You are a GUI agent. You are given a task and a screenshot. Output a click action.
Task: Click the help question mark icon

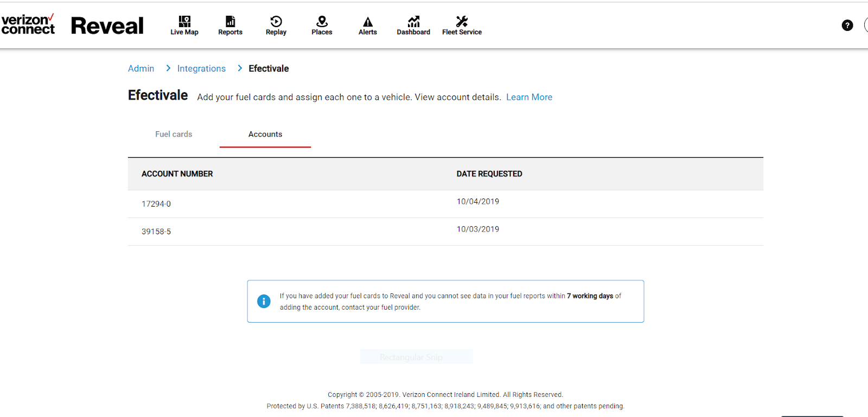point(847,25)
